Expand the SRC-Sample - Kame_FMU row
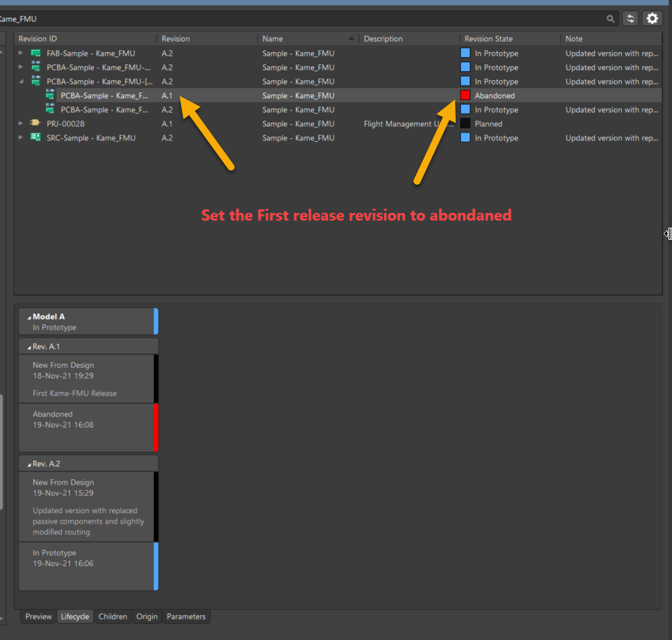 20,137
